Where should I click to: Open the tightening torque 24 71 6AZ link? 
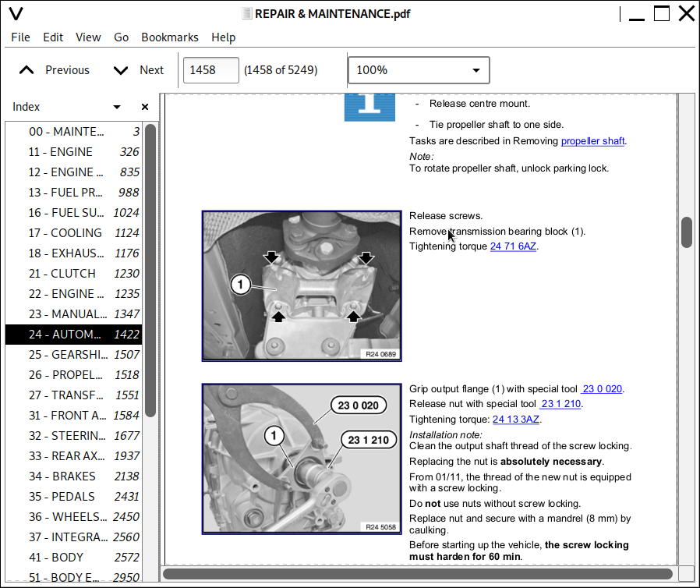pyautogui.click(x=513, y=246)
